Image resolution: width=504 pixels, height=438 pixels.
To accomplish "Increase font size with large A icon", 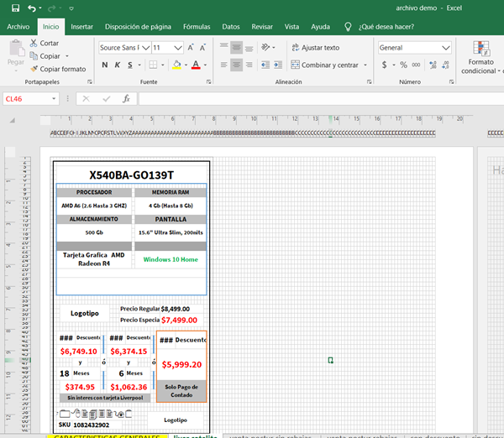I will [192, 48].
